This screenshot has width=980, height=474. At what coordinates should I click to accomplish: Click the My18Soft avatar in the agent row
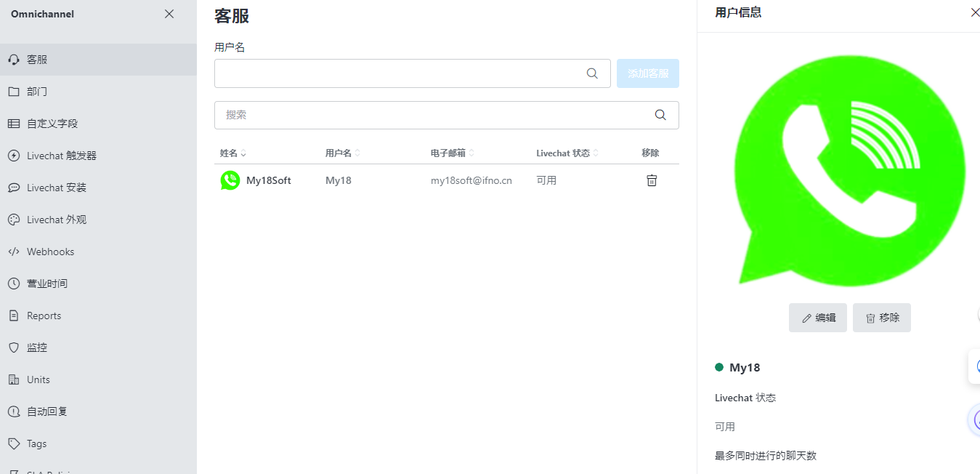(230, 180)
